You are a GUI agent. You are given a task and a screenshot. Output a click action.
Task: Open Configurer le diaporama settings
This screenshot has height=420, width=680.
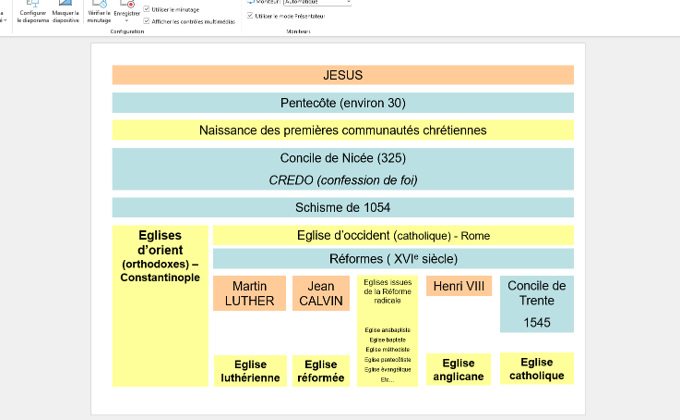pyautogui.click(x=33, y=12)
